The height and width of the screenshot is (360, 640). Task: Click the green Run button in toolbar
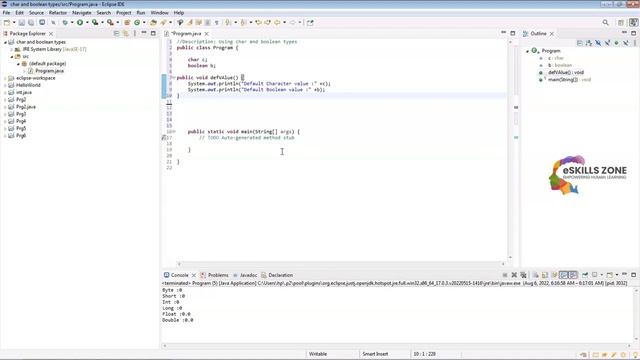coord(80,22)
